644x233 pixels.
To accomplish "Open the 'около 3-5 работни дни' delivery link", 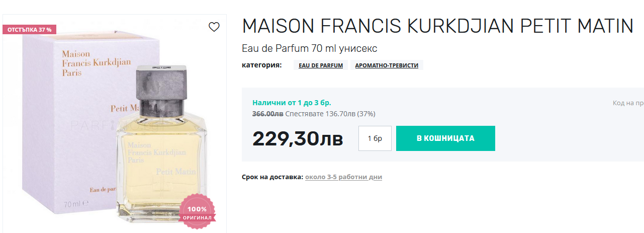I will (x=343, y=177).
